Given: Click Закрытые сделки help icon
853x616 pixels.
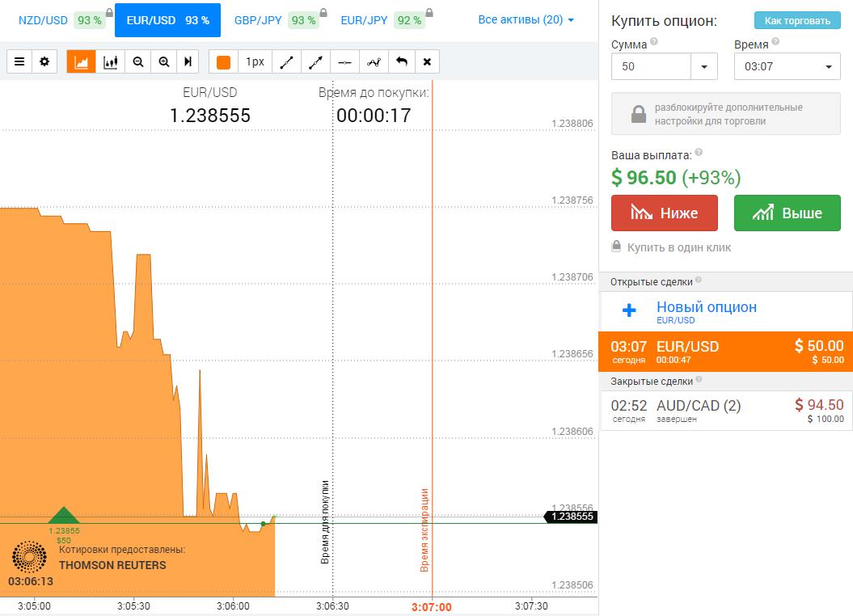Looking at the screenshot, I should [x=699, y=379].
